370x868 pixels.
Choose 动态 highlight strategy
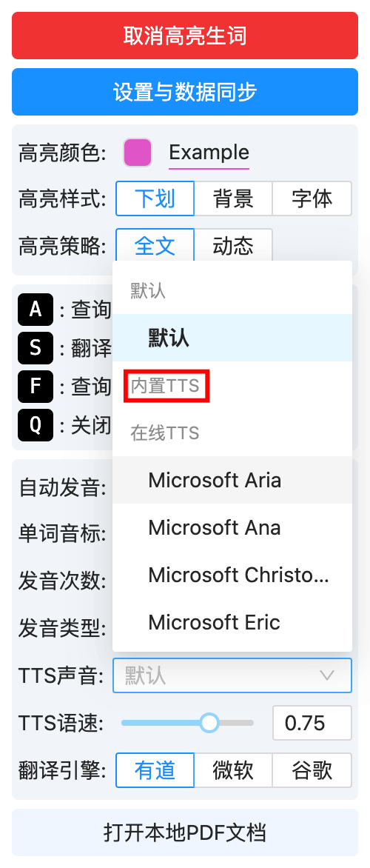coord(233,246)
